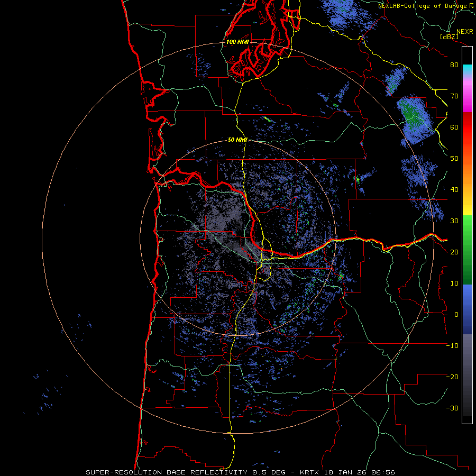Image resolution: width=476 pixels, height=476 pixels.
Task: Click the 'KRTX' station identifier in caption
Action: [x=310, y=472]
